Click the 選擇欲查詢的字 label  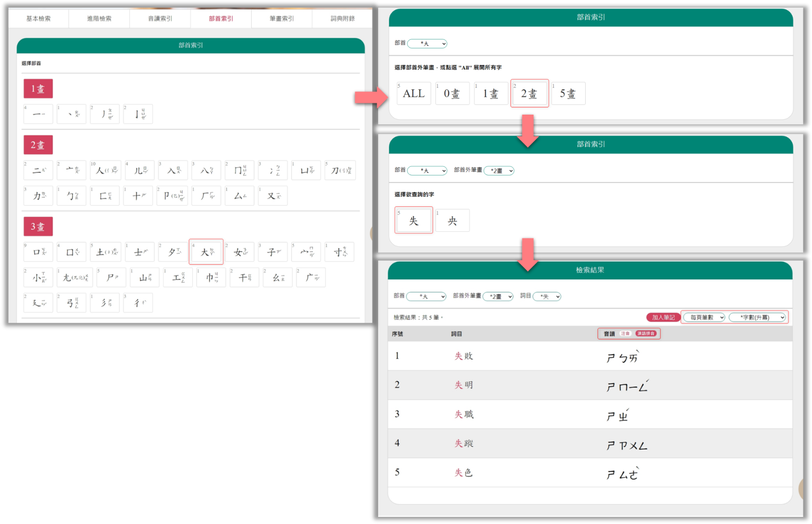(x=414, y=194)
